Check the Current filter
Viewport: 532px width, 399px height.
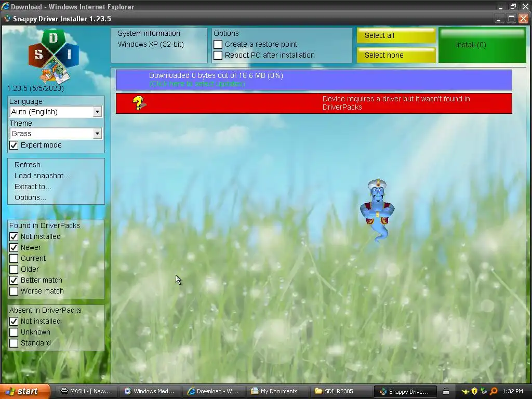tap(14, 258)
